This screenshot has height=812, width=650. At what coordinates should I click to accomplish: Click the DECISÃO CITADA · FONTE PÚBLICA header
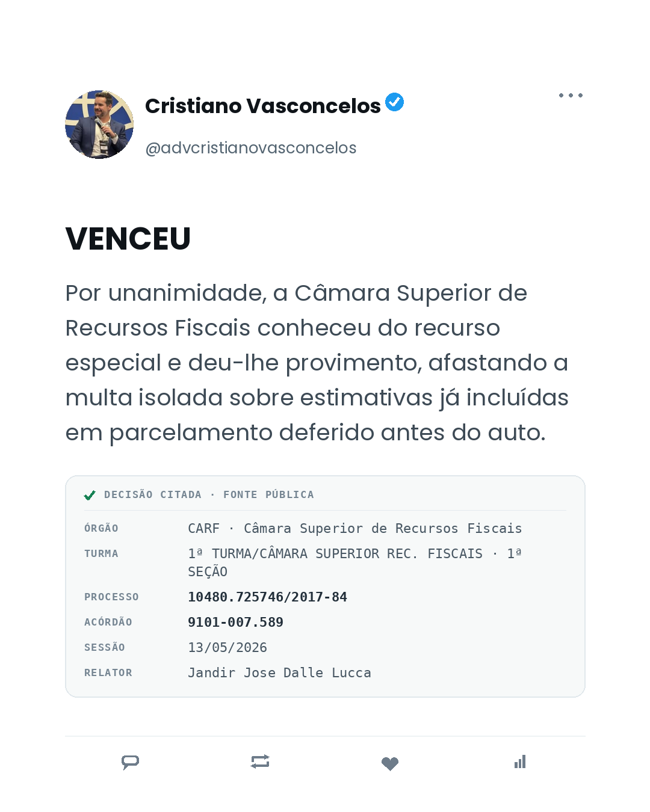[x=209, y=494]
